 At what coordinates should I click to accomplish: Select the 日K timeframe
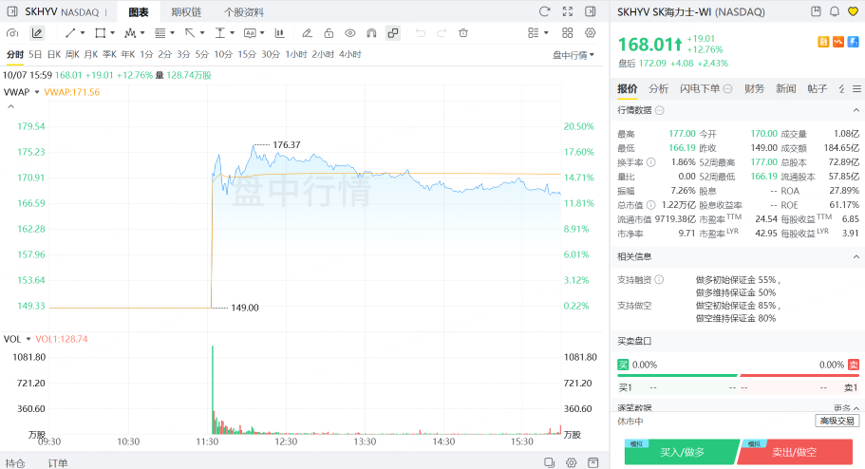coord(54,54)
